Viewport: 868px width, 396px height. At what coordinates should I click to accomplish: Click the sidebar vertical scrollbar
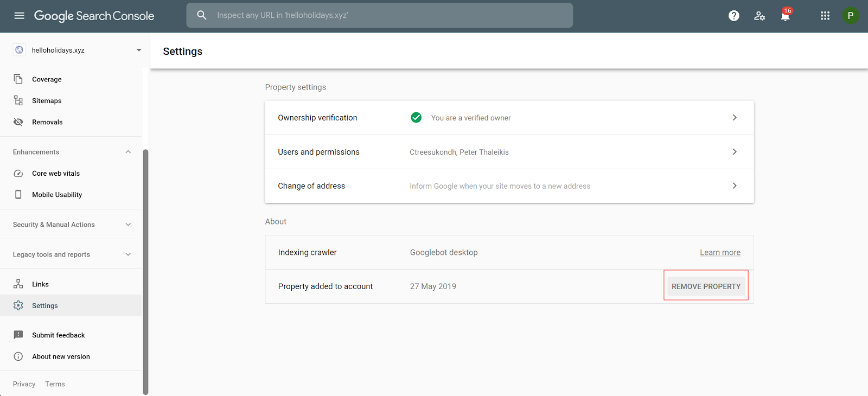click(x=145, y=271)
